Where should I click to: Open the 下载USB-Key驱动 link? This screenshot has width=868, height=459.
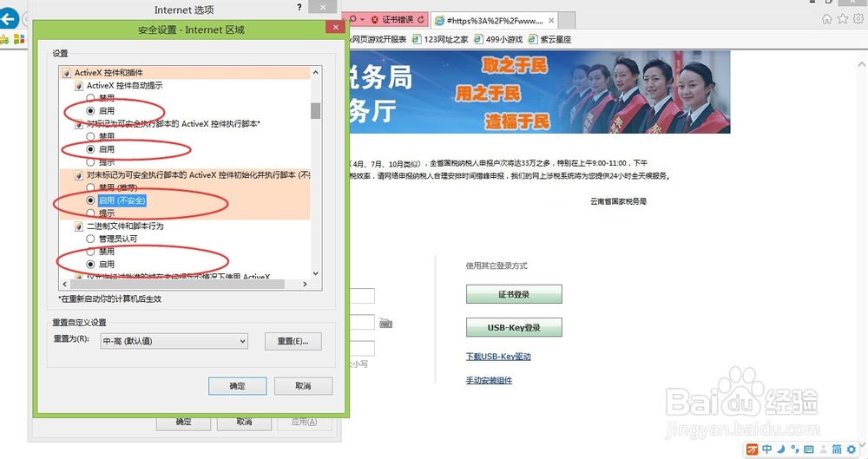(x=498, y=357)
